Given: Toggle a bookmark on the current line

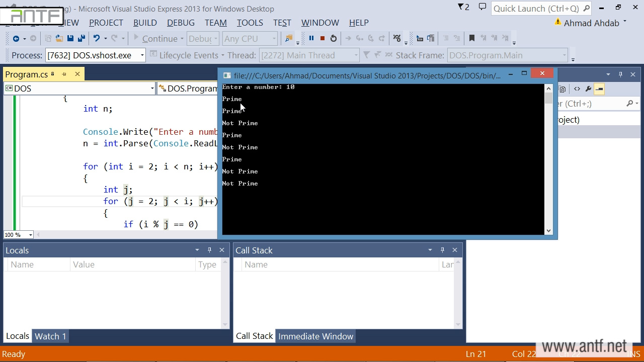Looking at the screenshot, I should pyautogui.click(x=471, y=38).
